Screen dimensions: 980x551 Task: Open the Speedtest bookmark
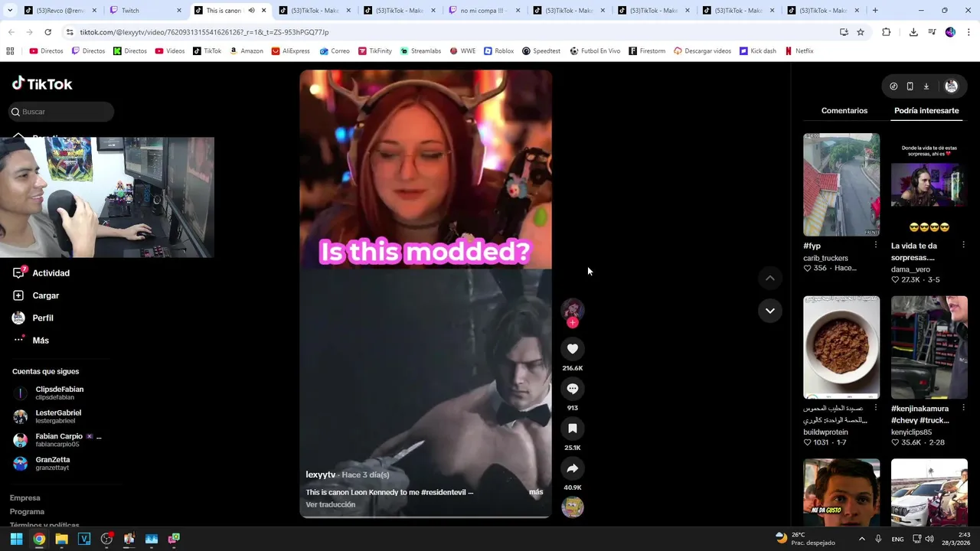coord(541,51)
